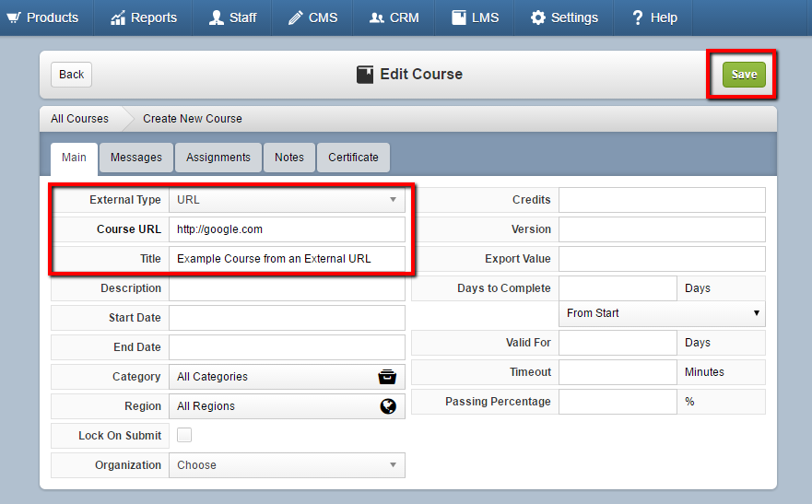Image resolution: width=812 pixels, height=504 pixels.
Task: Click the Credits input field
Action: coord(662,200)
